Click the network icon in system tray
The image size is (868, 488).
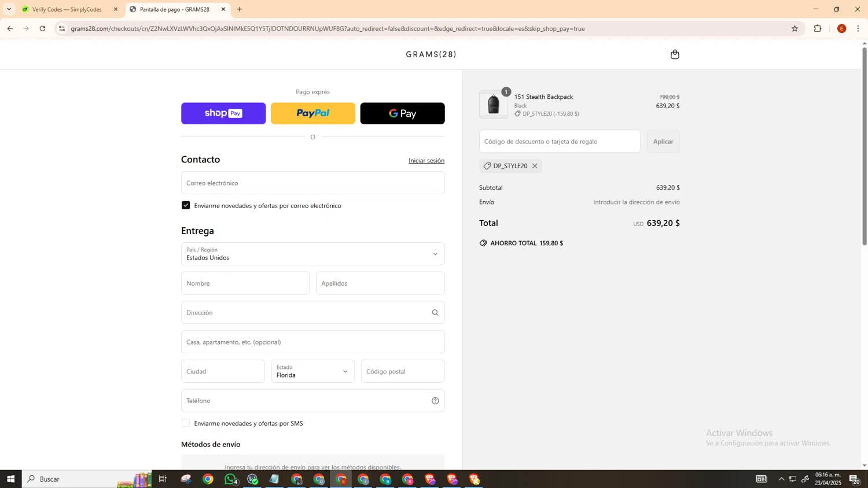(793, 479)
